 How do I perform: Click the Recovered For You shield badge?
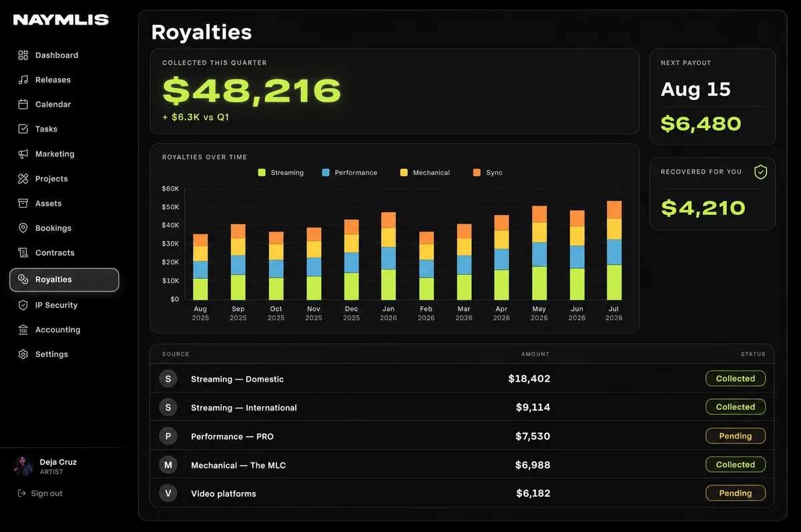point(760,172)
